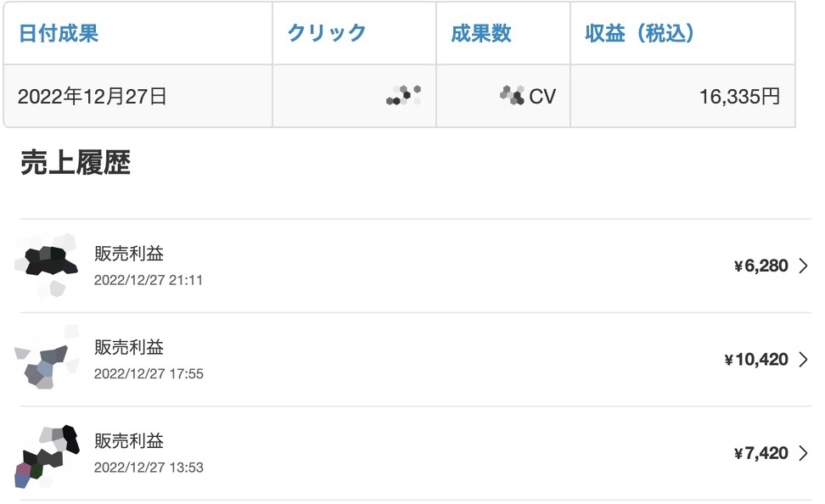Click the ¥6,280 amount
This screenshot has width=825, height=504.
click(760, 266)
